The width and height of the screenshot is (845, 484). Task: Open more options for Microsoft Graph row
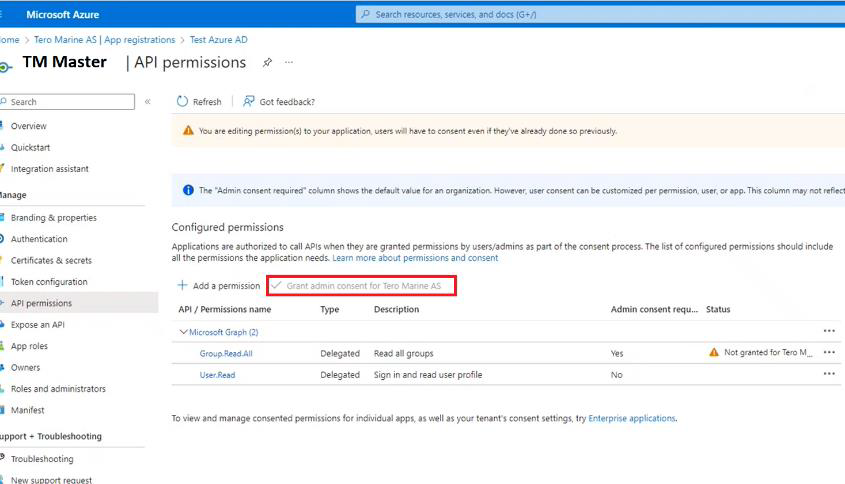(x=828, y=331)
